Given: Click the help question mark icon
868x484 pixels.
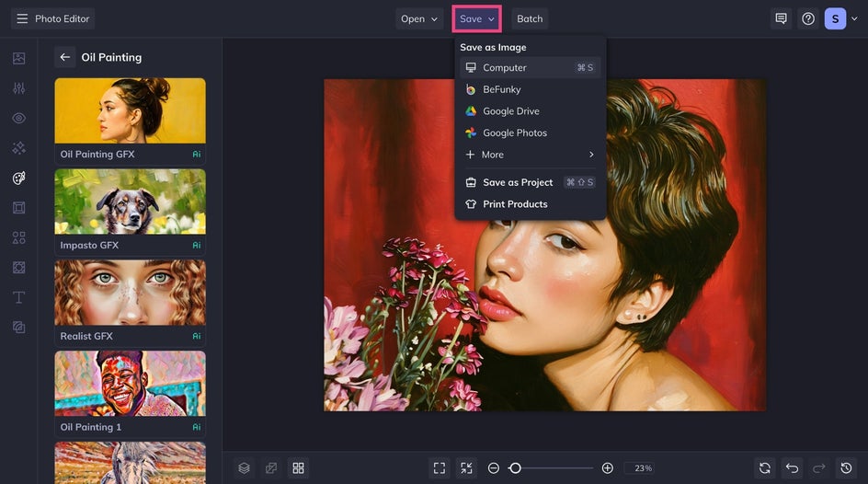Looking at the screenshot, I should pyautogui.click(x=808, y=18).
